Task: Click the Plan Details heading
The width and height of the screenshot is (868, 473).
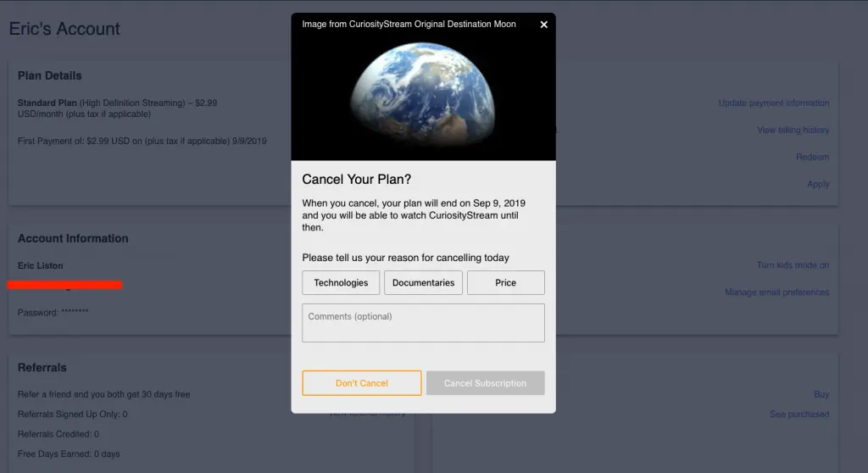Action: click(50, 76)
